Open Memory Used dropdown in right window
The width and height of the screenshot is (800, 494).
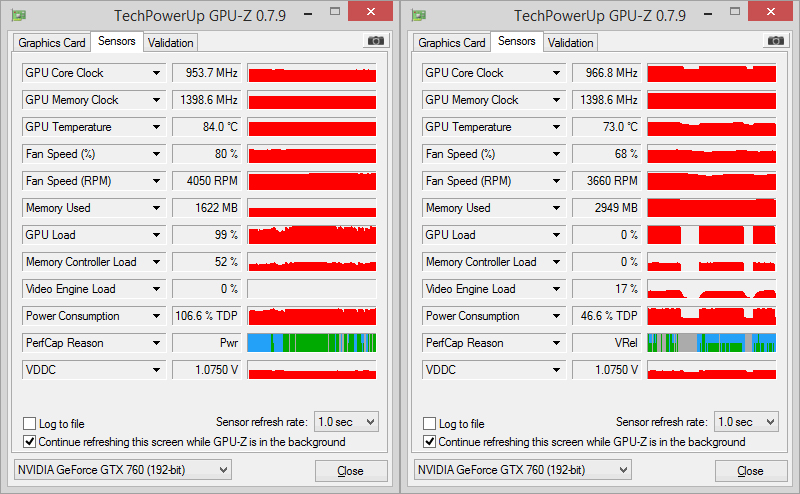pos(556,208)
